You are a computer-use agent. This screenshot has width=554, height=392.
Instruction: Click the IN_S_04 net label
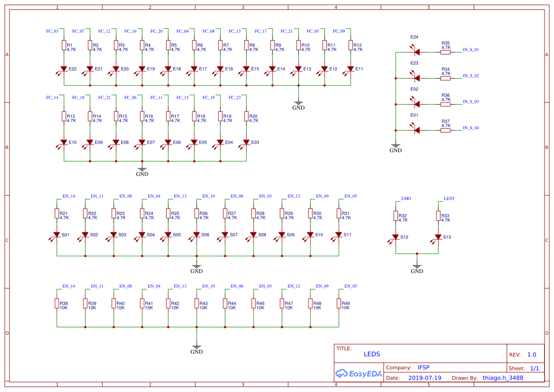tap(471, 128)
